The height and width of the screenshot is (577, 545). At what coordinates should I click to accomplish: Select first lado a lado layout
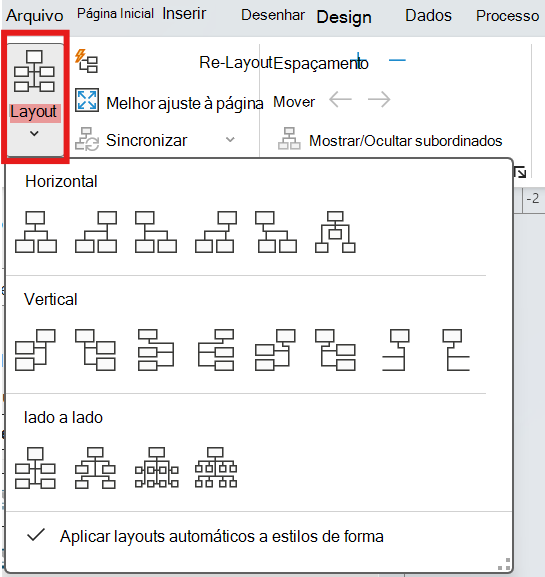click(x=35, y=468)
